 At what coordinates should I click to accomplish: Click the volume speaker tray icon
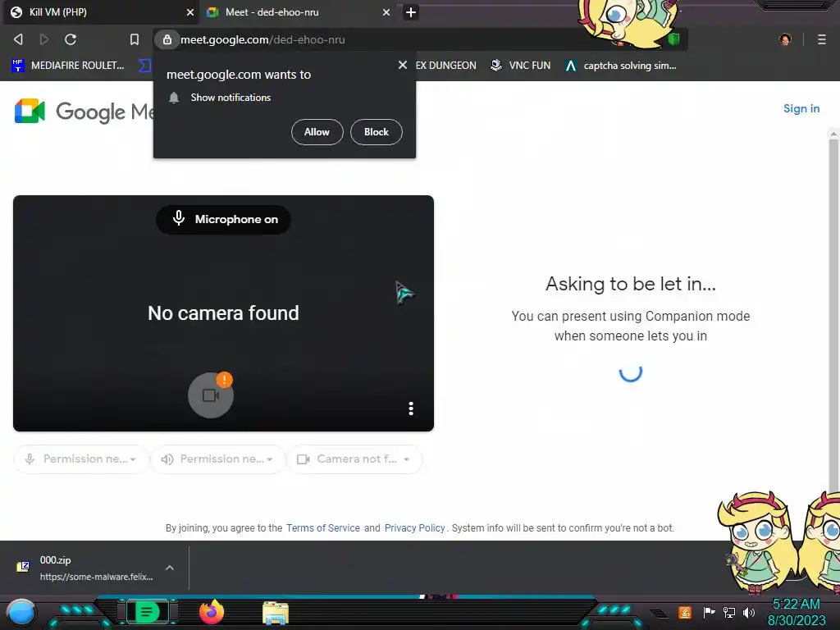pos(749,612)
